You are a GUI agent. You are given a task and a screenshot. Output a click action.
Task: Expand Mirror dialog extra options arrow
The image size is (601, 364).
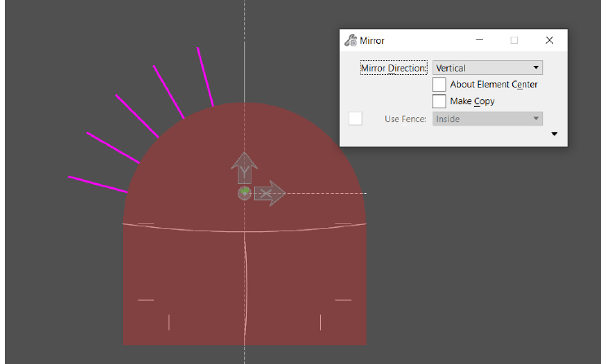555,134
